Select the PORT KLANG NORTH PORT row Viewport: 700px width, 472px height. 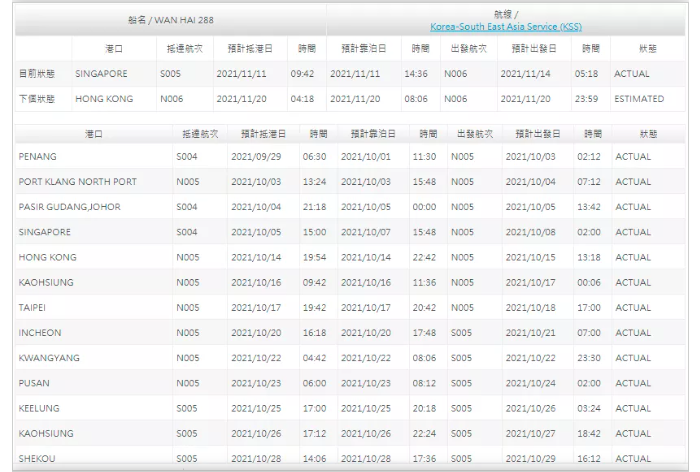point(77,182)
